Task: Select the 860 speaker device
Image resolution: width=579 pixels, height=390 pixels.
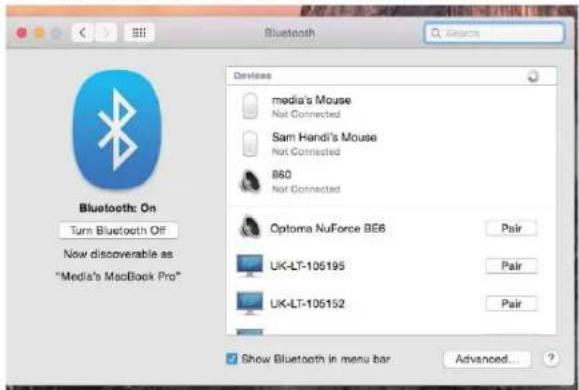Action: 391,181
